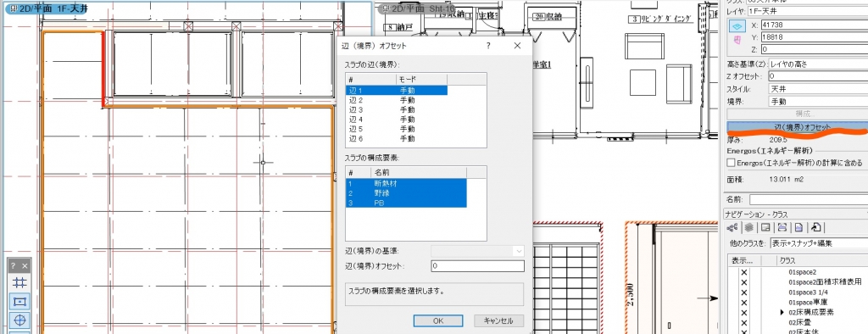Click the 厚み value 209.5

[778, 140]
